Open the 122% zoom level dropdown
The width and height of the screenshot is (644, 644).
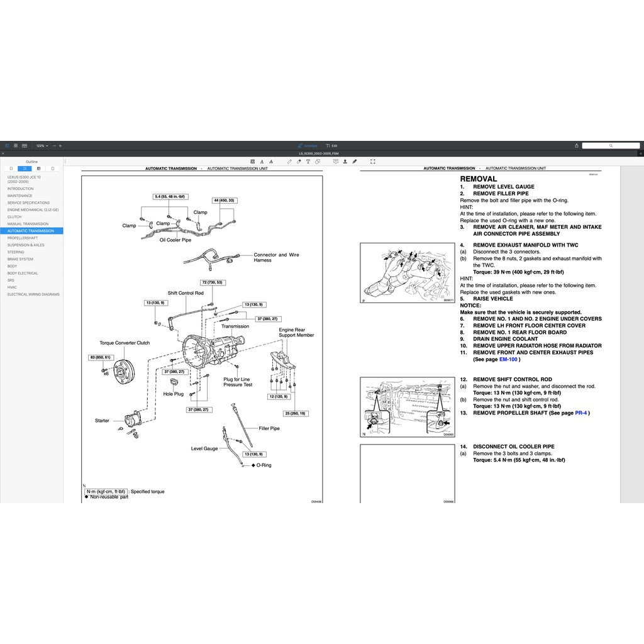tap(42, 145)
